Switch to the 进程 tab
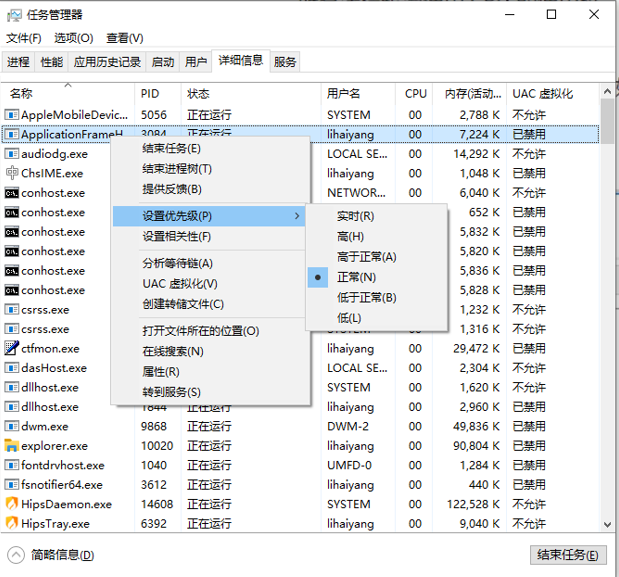 (x=18, y=62)
